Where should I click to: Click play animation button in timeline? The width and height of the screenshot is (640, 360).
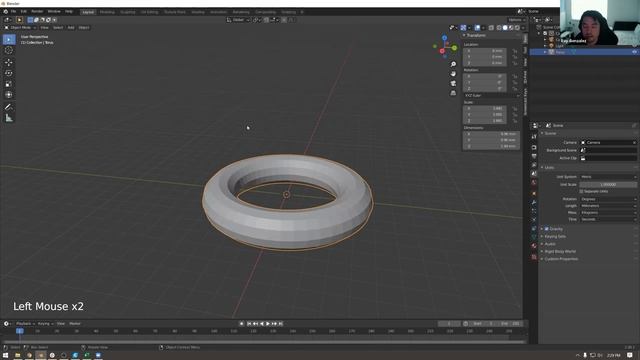[268, 324]
